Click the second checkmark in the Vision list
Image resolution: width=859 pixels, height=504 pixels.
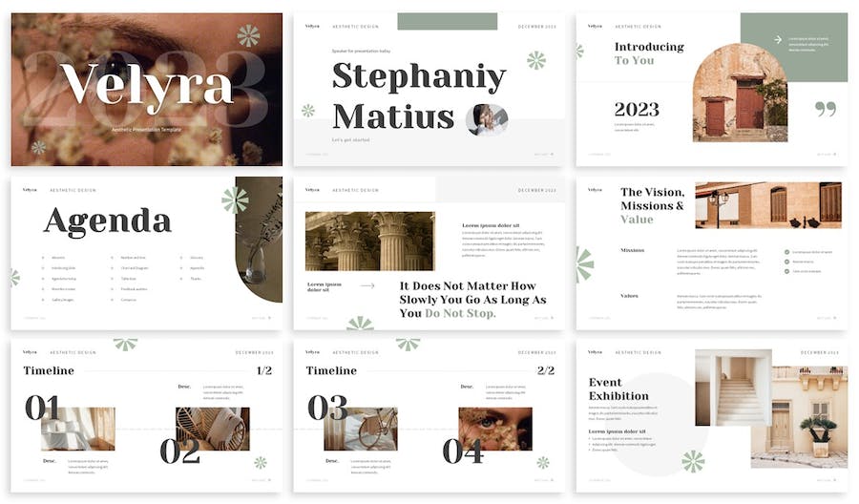click(x=786, y=262)
